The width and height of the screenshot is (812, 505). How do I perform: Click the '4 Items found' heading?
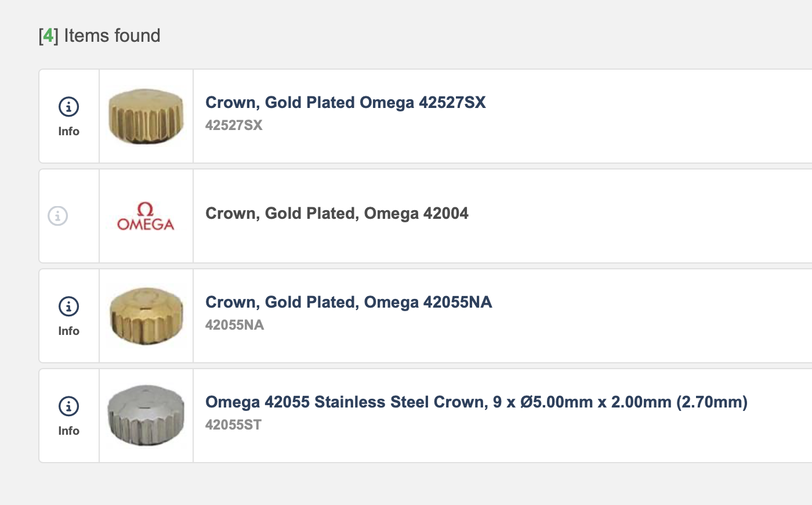click(x=111, y=36)
